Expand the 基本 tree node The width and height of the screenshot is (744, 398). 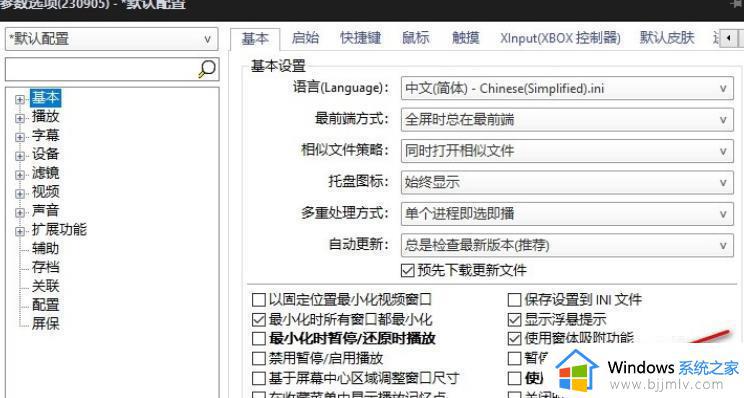(x=19, y=99)
